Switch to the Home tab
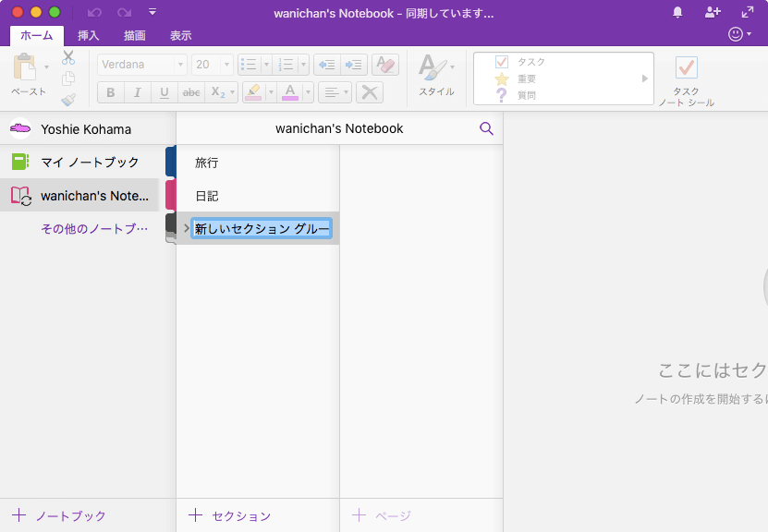Viewport: 768px width, 532px height. coord(37,36)
